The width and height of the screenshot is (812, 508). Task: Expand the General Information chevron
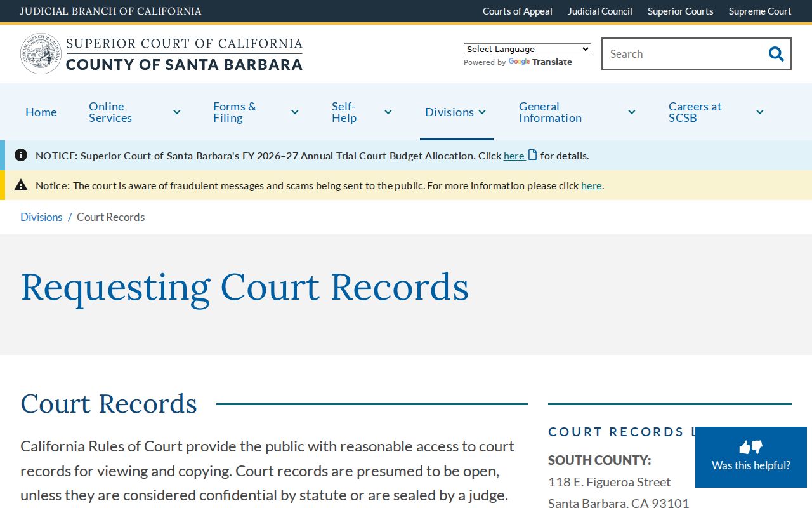(632, 112)
